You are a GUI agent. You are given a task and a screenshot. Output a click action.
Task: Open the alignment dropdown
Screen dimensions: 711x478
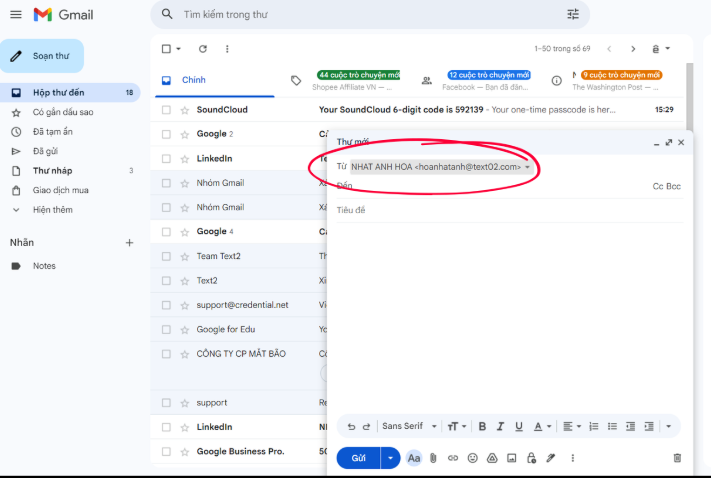click(572, 426)
